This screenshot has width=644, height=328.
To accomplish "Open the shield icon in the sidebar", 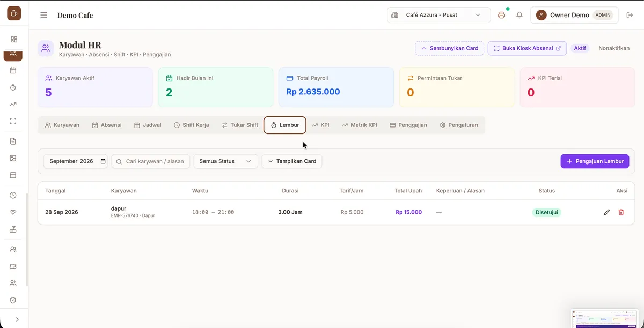I will (x=13, y=300).
